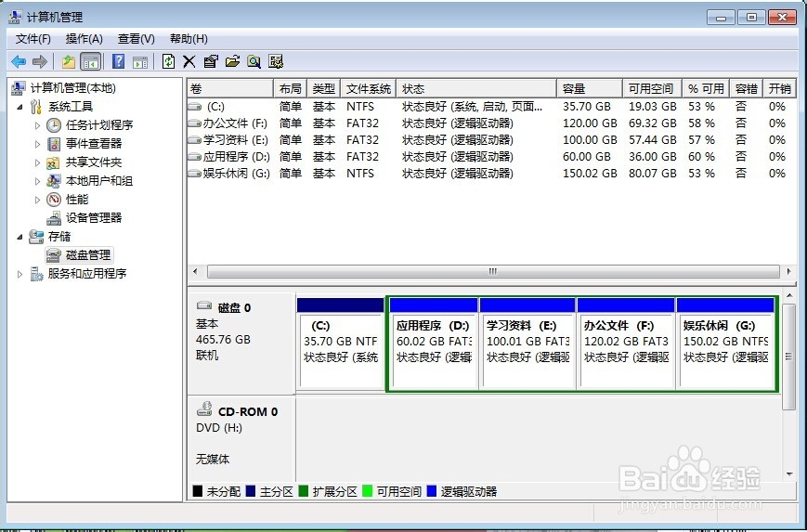Open the Help question mark icon
Image resolution: width=807 pixels, height=532 pixels.
click(118, 61)
